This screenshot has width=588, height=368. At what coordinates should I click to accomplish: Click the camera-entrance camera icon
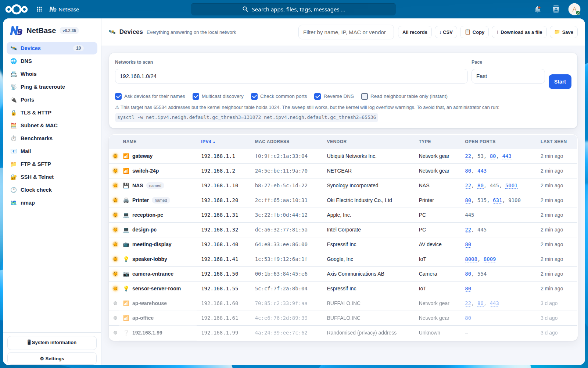(x=126, y=274)
